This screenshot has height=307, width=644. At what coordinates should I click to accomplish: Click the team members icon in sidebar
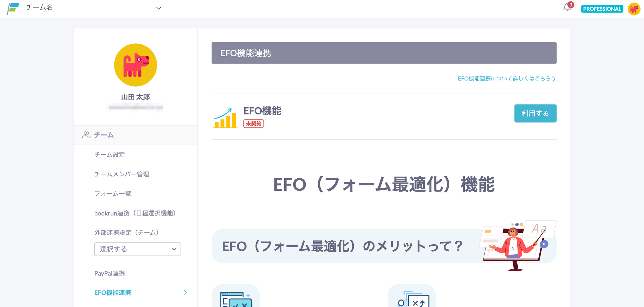pos(86,135)
